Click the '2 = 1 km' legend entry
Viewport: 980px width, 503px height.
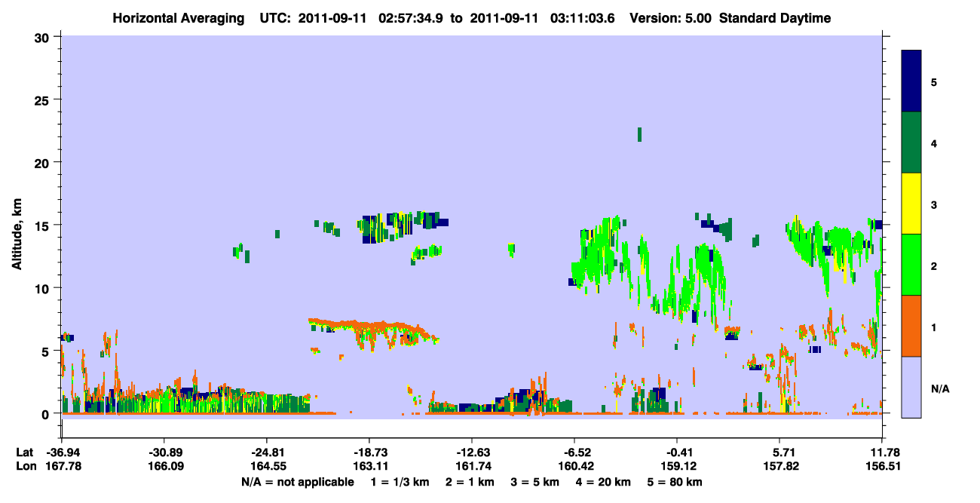470,482
